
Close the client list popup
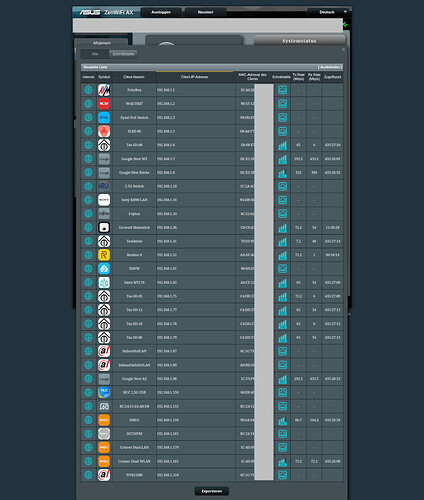click(343, 50)
